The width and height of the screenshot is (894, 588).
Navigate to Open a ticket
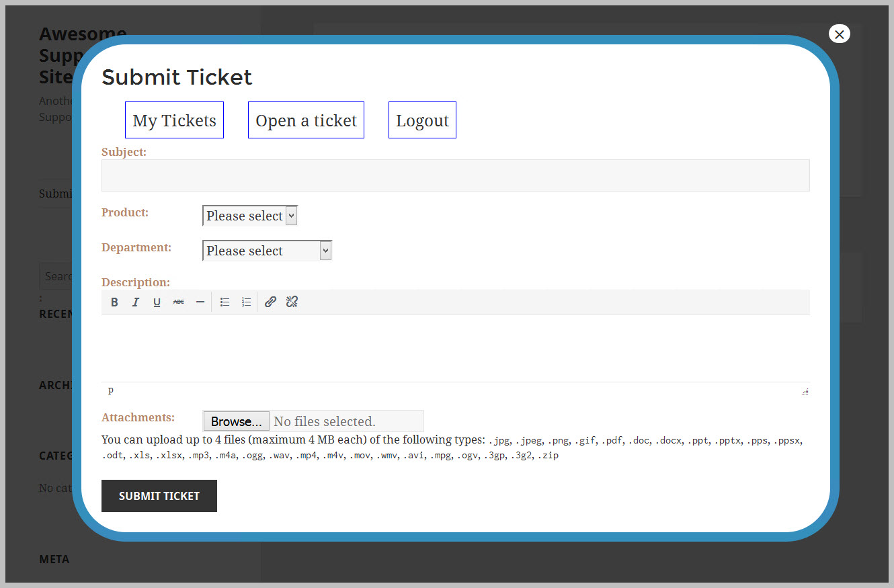coord(306,120)
